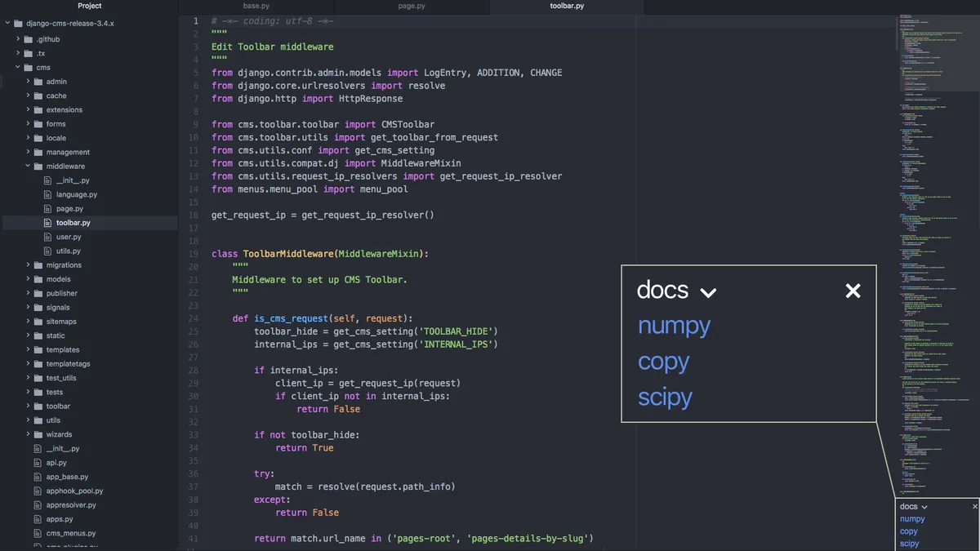
Task: Click the code minimap on the right
Action: tap(937, 253)
